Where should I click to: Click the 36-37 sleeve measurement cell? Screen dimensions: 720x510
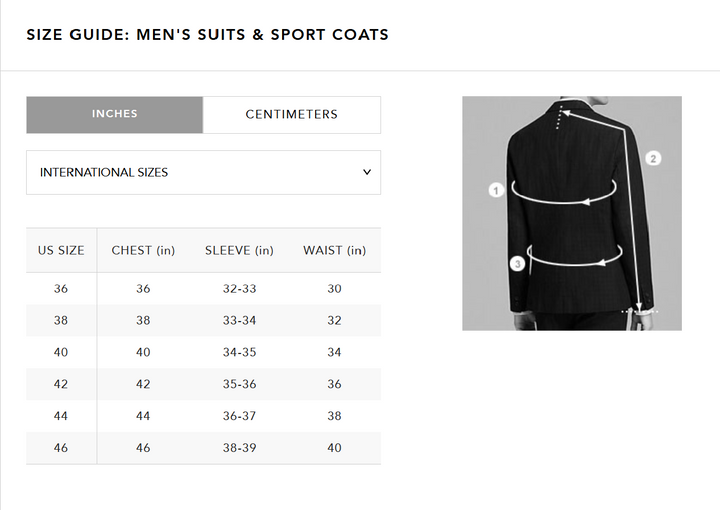click(x=239, y=416)
